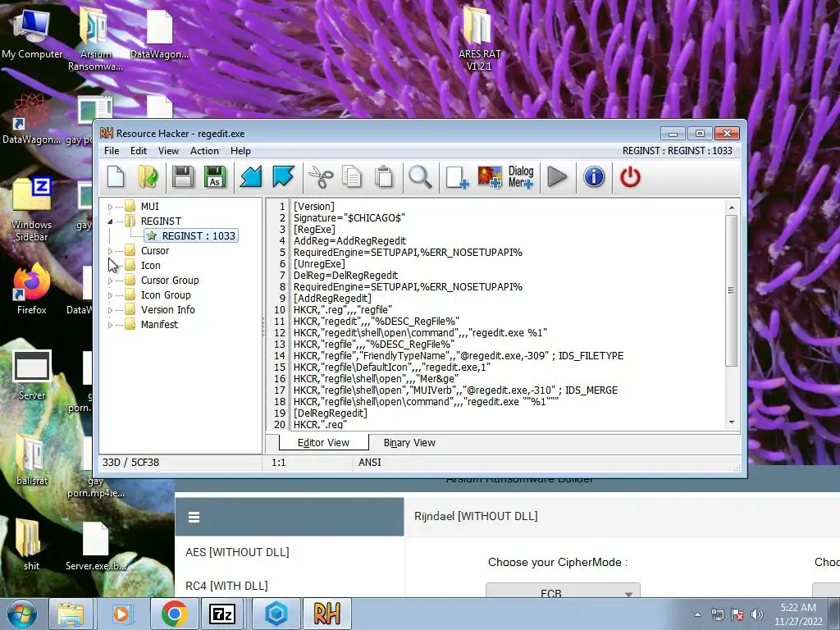
Task: Click the New blank script icon
Action: click(x=116, y=177)
